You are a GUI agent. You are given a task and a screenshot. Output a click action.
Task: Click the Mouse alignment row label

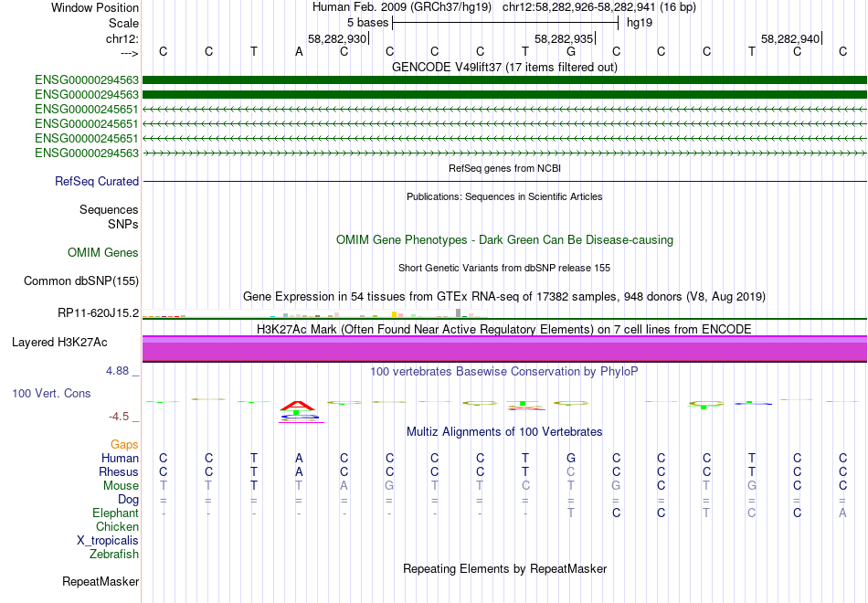coord(121,486)
